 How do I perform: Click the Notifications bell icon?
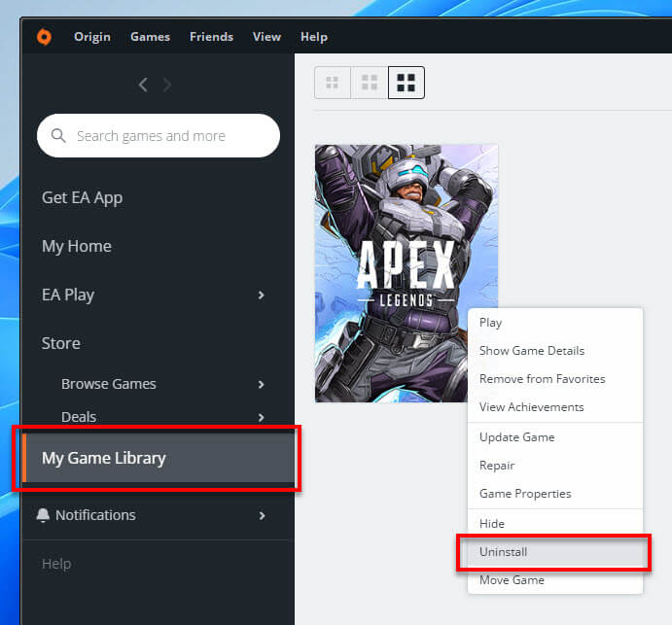tap(43, 515)
